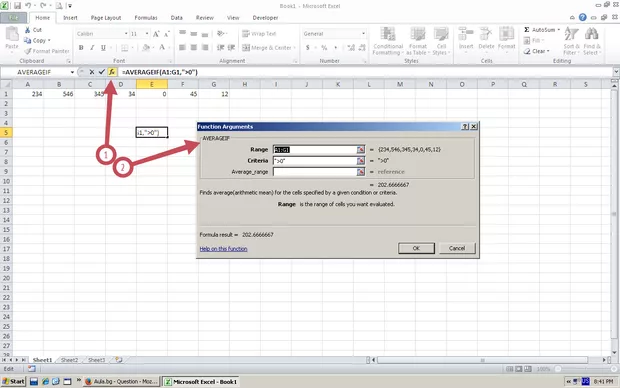
Task: Confirm formula with the checkmark Enter icon
Action: click(102, 72)
